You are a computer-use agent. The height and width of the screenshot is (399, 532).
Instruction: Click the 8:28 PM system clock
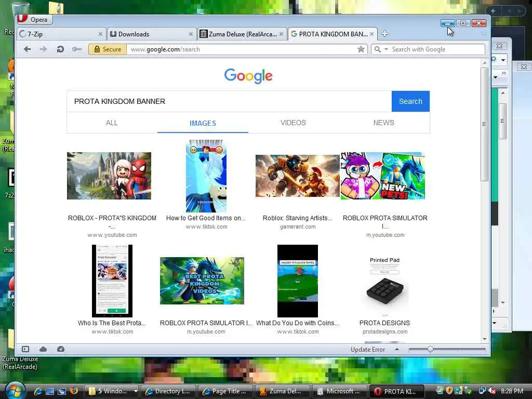pyautogui.click(x=512, y=391)
